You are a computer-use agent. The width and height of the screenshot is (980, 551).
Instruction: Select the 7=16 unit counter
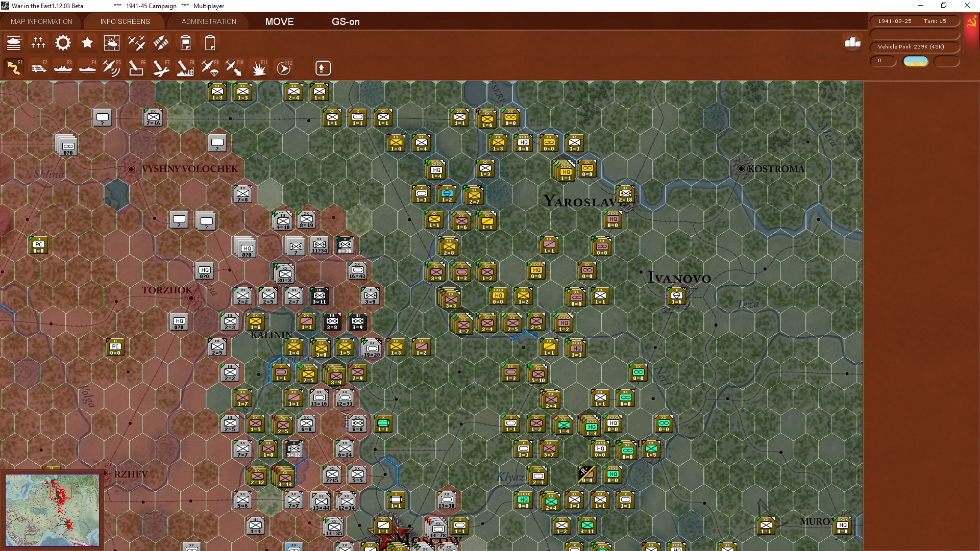[153, 117]
